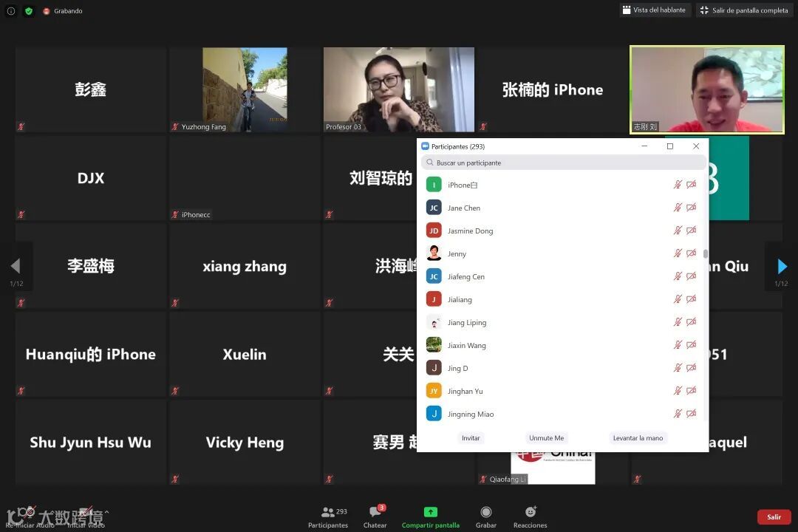This screenshot has width=798, height=532.
Task: Click muted mic icon for Jasmine Dong
Action: pos(678,231)
